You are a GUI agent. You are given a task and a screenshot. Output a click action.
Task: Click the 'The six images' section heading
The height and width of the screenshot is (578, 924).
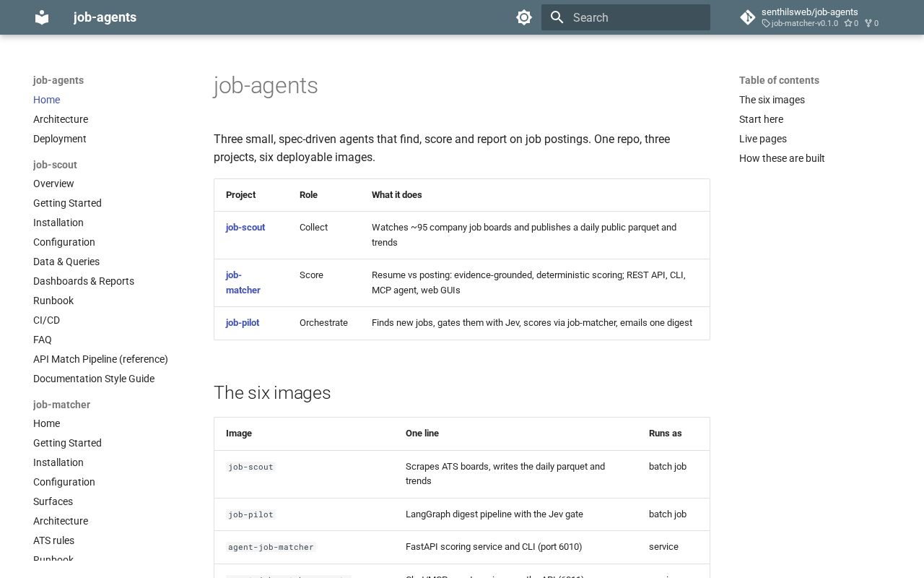click(272, 392)
